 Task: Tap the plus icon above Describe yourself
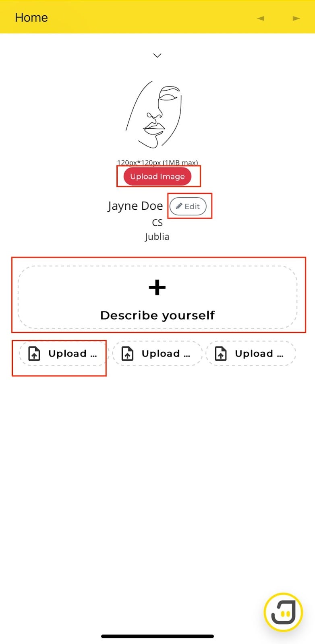pyautogui.click(x=157, y=287)
